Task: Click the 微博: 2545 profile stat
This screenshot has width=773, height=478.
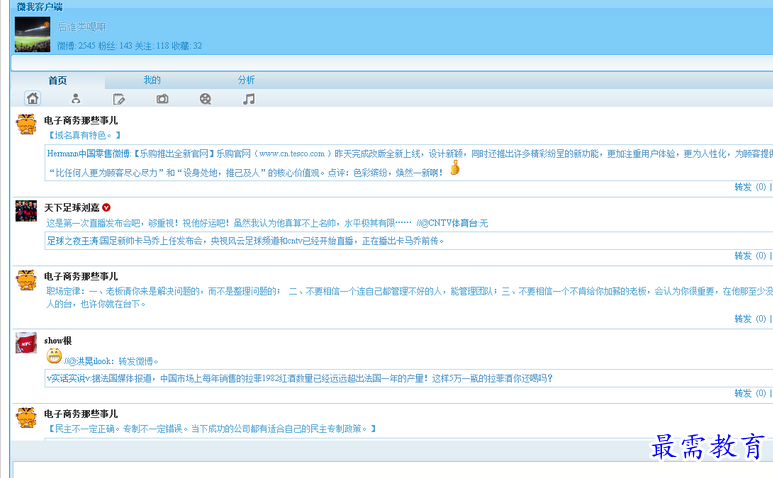Action: [x=76, y=46]
